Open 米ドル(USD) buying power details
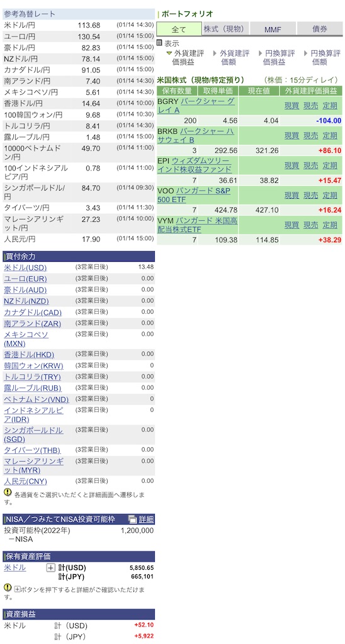Screen dimensions: 345x644 pyautogui.click(x=25, y=268)
